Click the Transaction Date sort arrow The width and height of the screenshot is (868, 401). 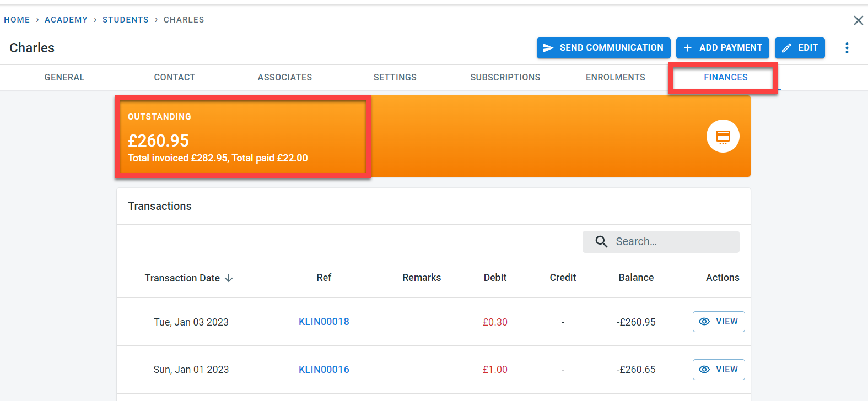(229, 278)
